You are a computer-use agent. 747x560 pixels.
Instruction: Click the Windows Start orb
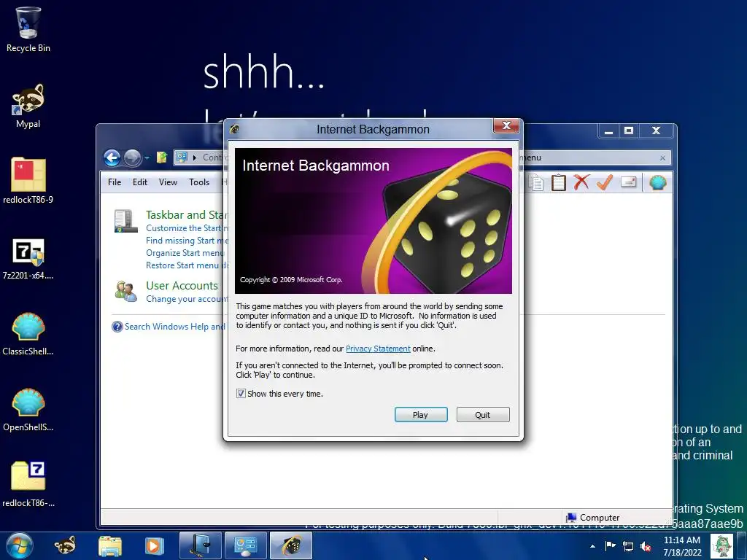pyautogui.click(x=20, y=545)
